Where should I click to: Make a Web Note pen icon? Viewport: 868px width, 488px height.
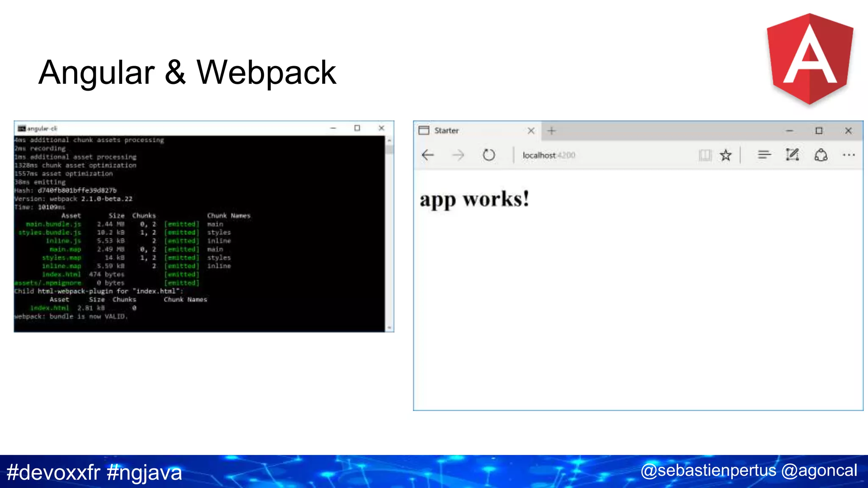click(x=792, y=155)
